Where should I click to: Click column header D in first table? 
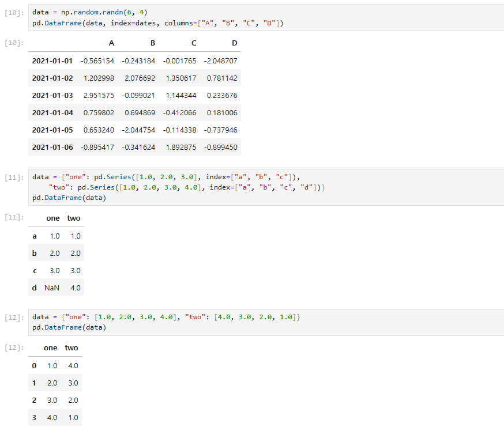(235, 43)
